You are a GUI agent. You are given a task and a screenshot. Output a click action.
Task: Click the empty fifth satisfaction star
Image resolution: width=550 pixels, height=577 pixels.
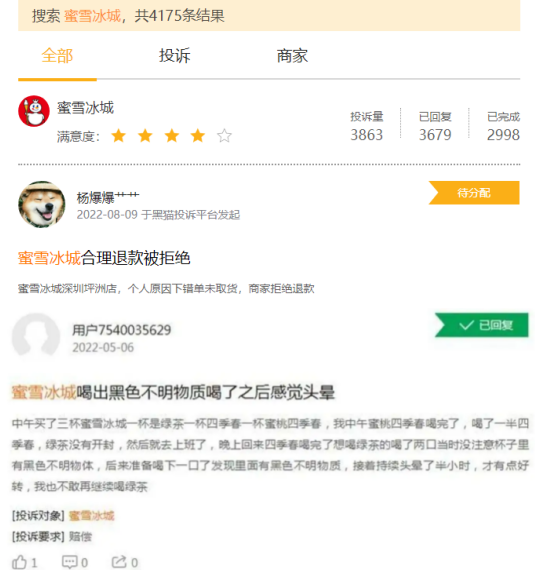(224, 136)
